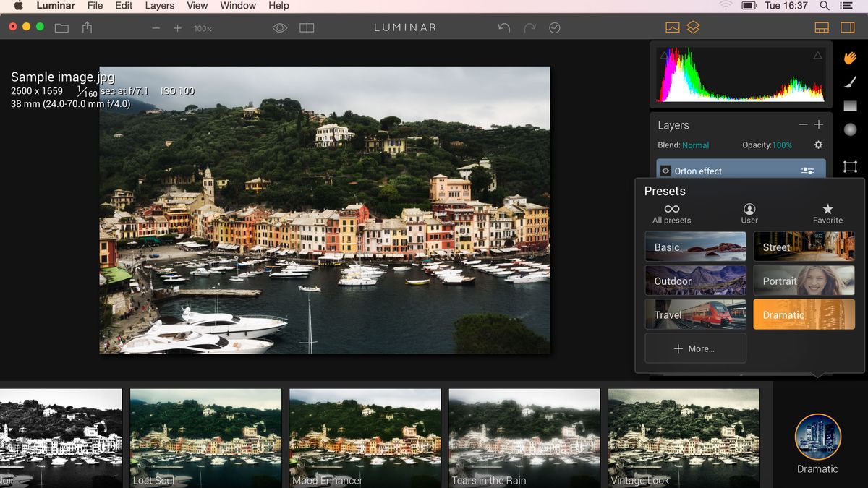Change the layer Opacity value

pyautogui.click(x=785, y=145)
